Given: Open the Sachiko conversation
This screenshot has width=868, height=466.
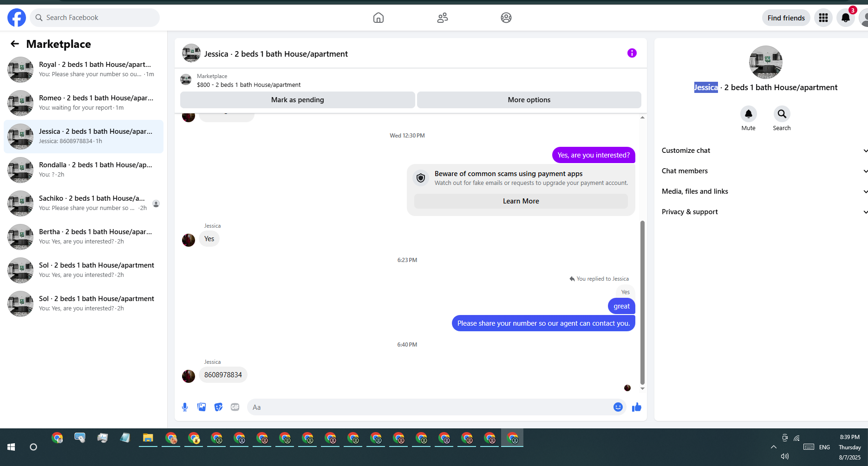Looking at the screenshot, I should click(x=84, y=203).
